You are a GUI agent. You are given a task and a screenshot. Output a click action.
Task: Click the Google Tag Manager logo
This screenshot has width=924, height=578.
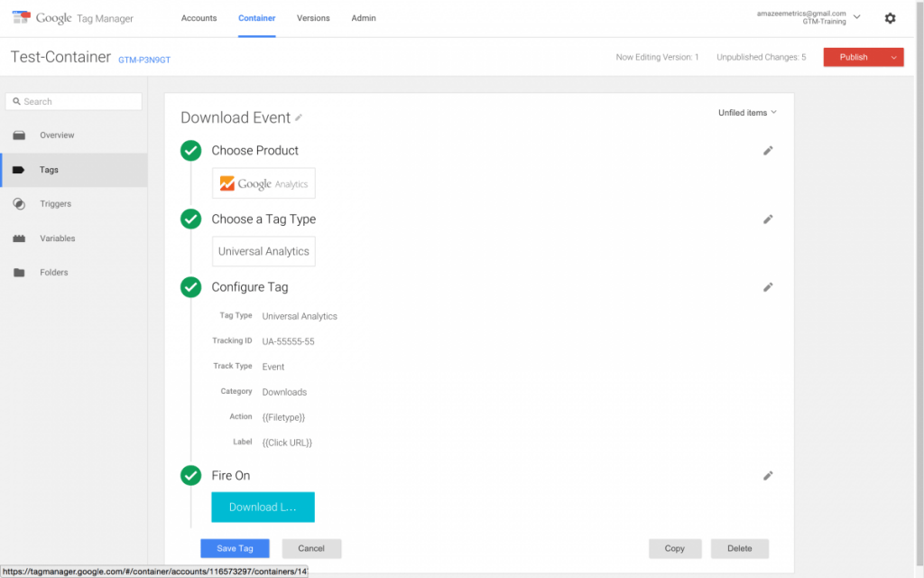coord(73,18)
